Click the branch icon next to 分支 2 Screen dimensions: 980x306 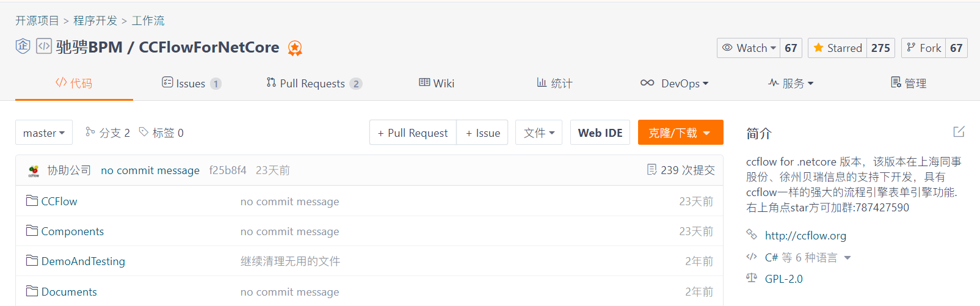[x=90, y=132]
